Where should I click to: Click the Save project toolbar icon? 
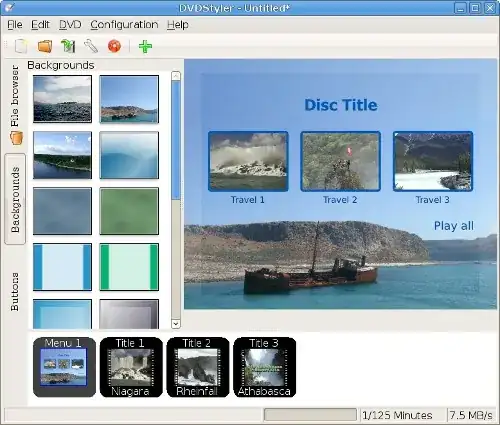[x=68, y=46]
